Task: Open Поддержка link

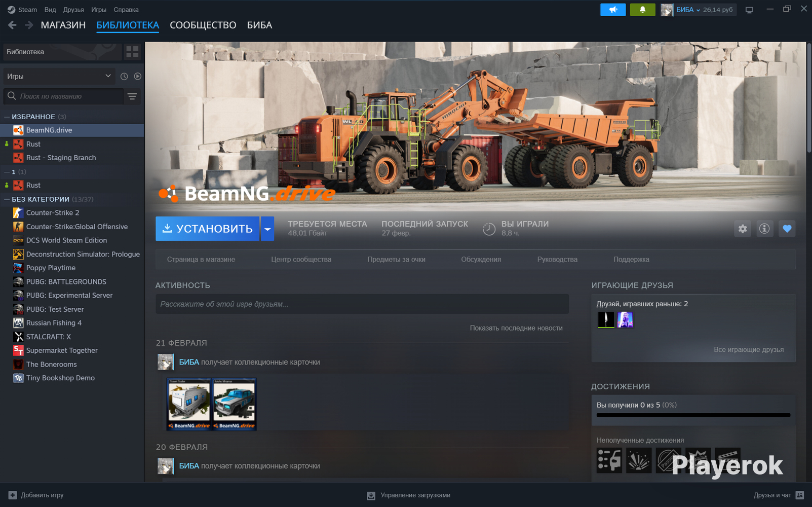Action: tap(631, 259)
